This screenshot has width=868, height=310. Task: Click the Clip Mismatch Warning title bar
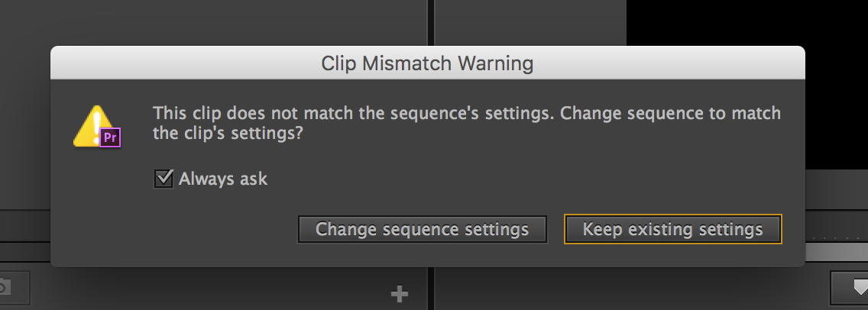click(x=427, y=63)
